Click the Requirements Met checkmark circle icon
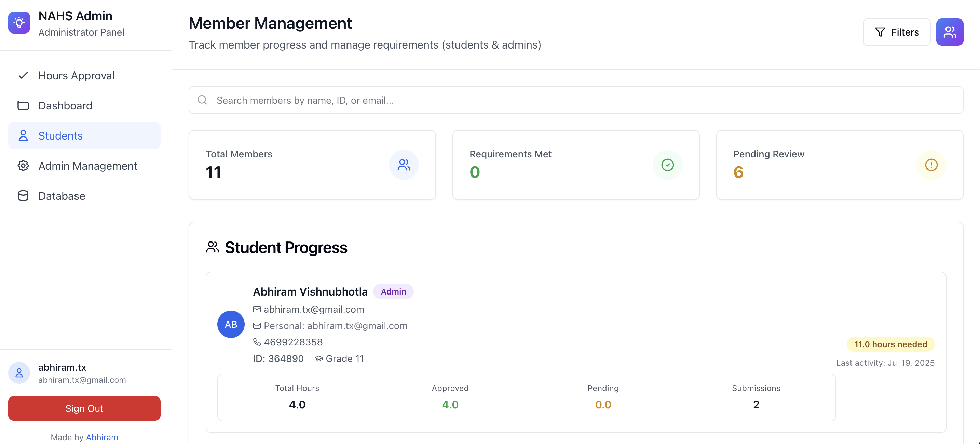The image size is (980, 444). 667,165
